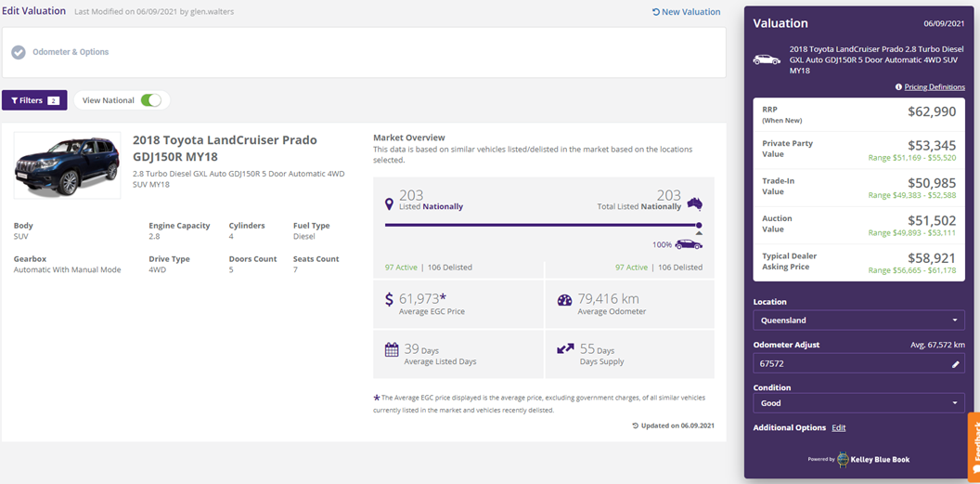
Task: Click the Range $49,383 - $52,588 text
Action: tap(912, 196)
